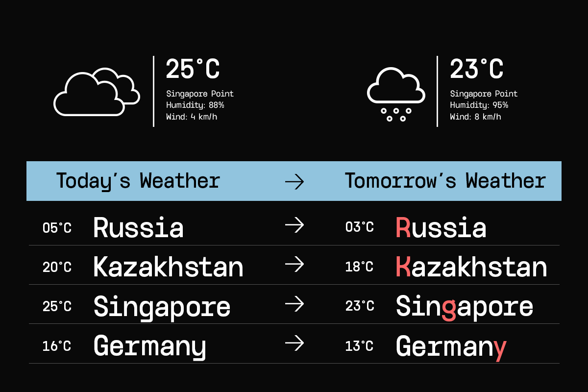Click the arrow in the Germany row
Image resolution: width=588 pixels, height=392 pixels.
pyautogui.click(x=294, y=344)
